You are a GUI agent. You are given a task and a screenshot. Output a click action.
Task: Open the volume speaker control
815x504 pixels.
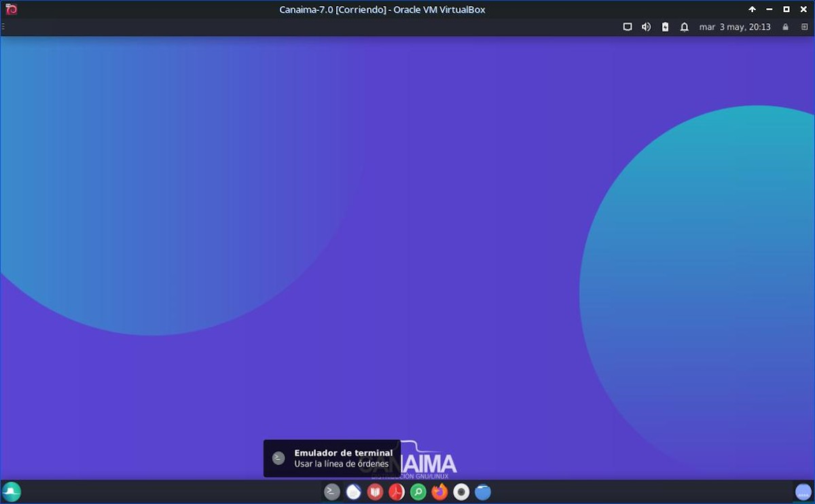646,27
